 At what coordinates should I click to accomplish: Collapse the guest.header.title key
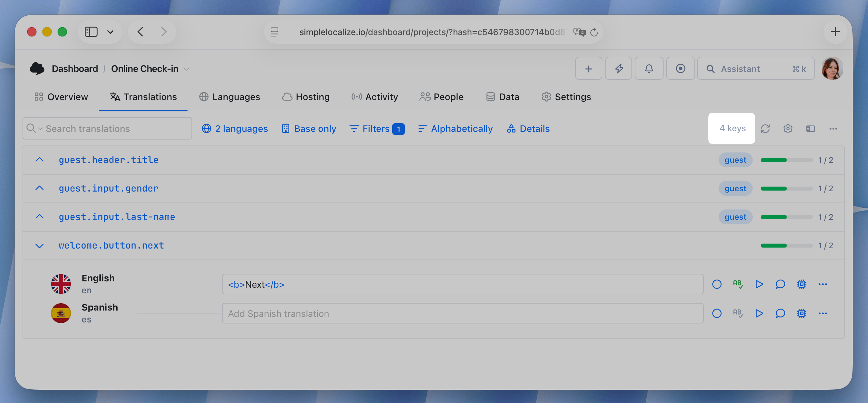coord(39,160)
